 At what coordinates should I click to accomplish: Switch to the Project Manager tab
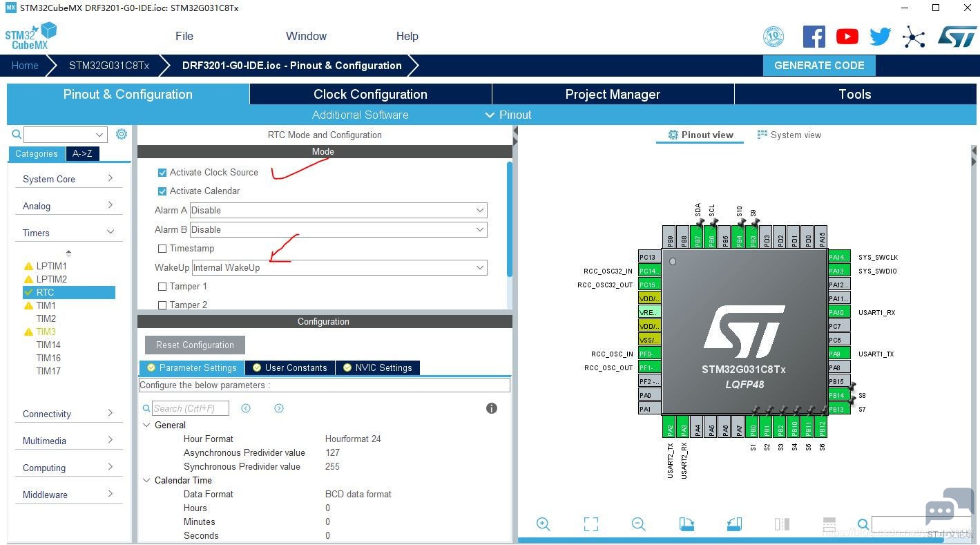(613, 94)
